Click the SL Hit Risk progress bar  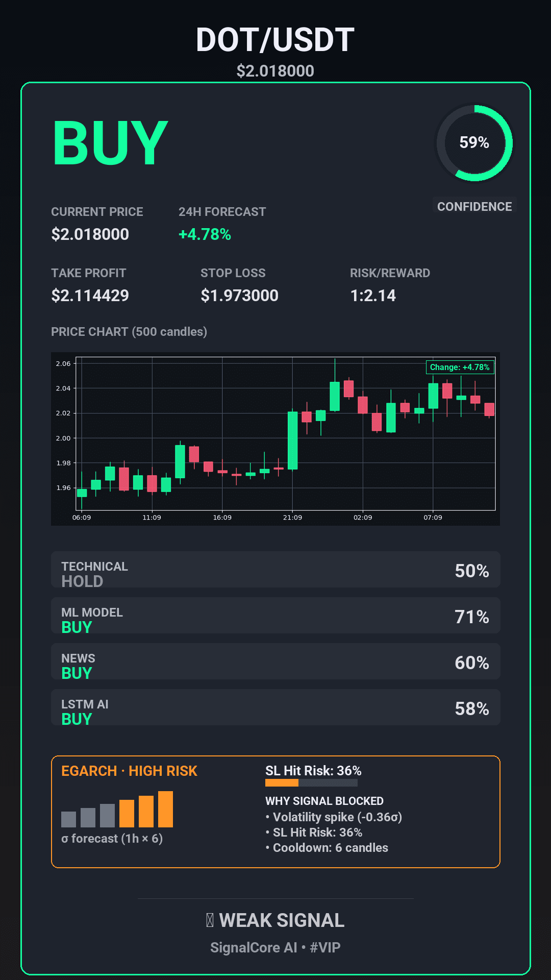tap(311, 783)
